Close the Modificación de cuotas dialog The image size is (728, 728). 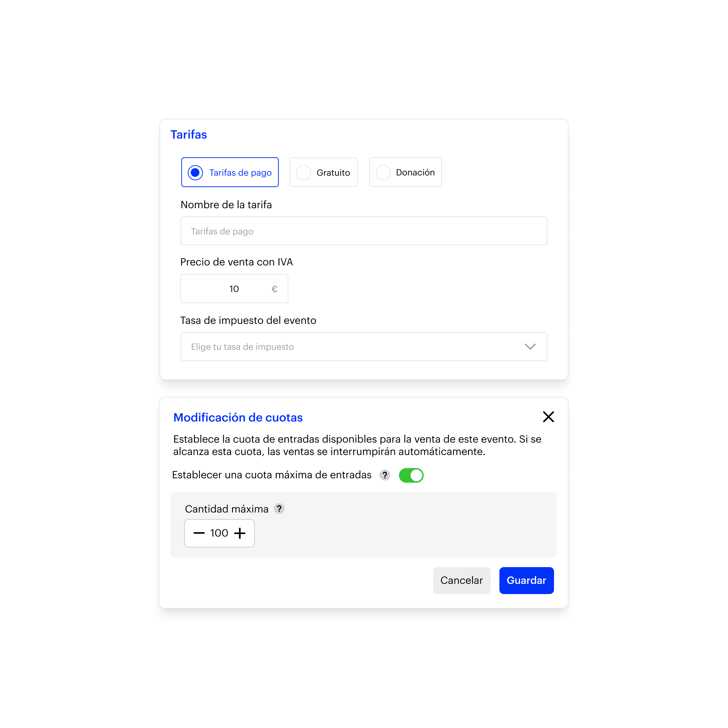tap(548, 417)
